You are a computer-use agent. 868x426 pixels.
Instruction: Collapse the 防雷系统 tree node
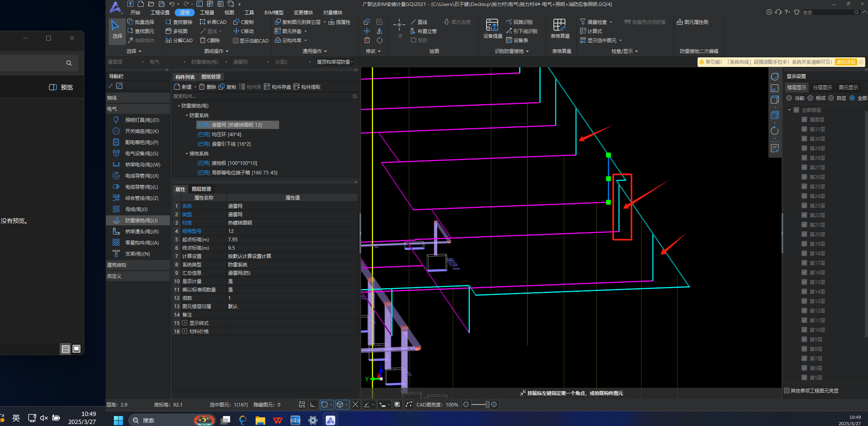pos(187,115)
